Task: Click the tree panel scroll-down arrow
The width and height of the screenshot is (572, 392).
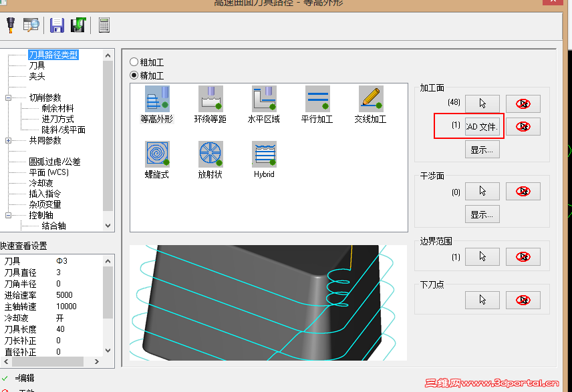Action: [108, 226]
